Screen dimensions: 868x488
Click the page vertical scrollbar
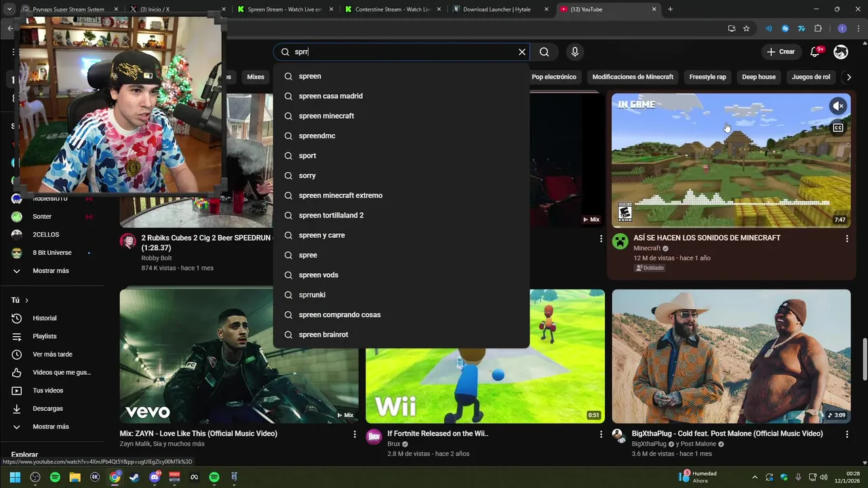pos(864,359)
